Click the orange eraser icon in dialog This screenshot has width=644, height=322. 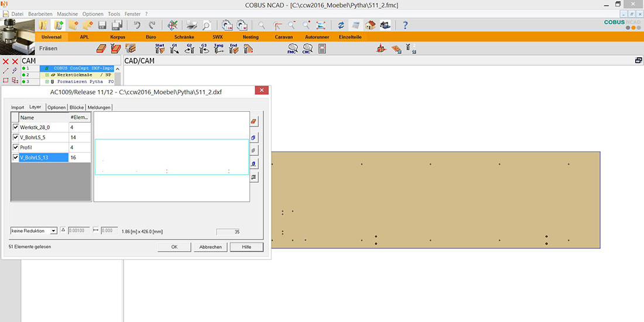tap(254, 121)
